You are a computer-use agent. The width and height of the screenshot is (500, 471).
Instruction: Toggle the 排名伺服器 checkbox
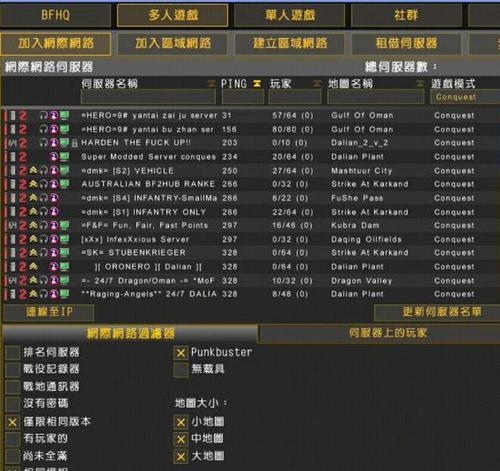coord(13,353)
